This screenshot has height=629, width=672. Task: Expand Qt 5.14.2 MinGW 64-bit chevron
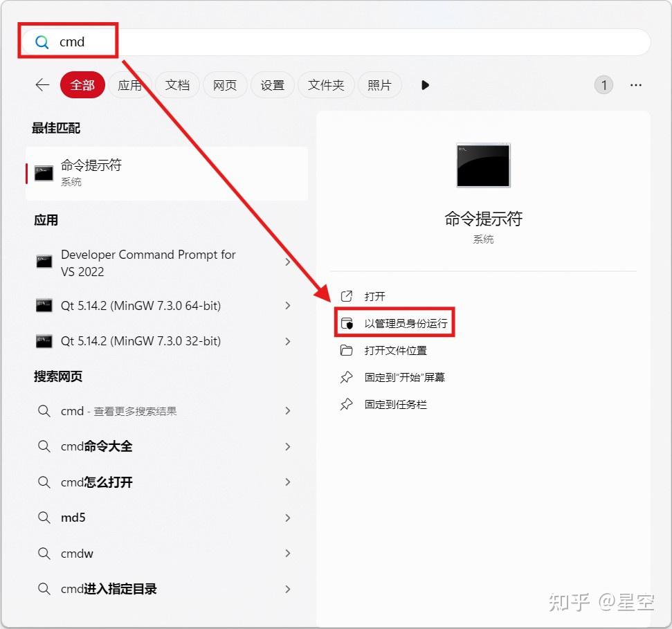coord(288,305)
